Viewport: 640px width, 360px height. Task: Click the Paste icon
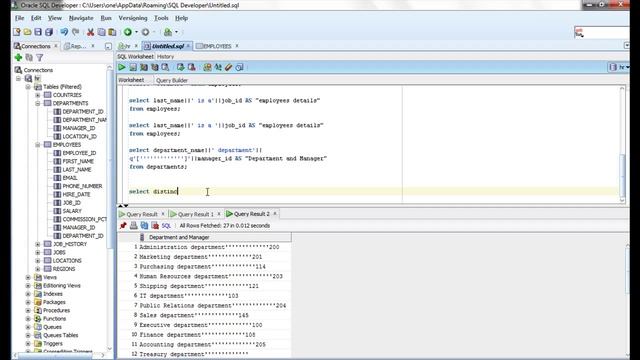click(x=112, y=32)
